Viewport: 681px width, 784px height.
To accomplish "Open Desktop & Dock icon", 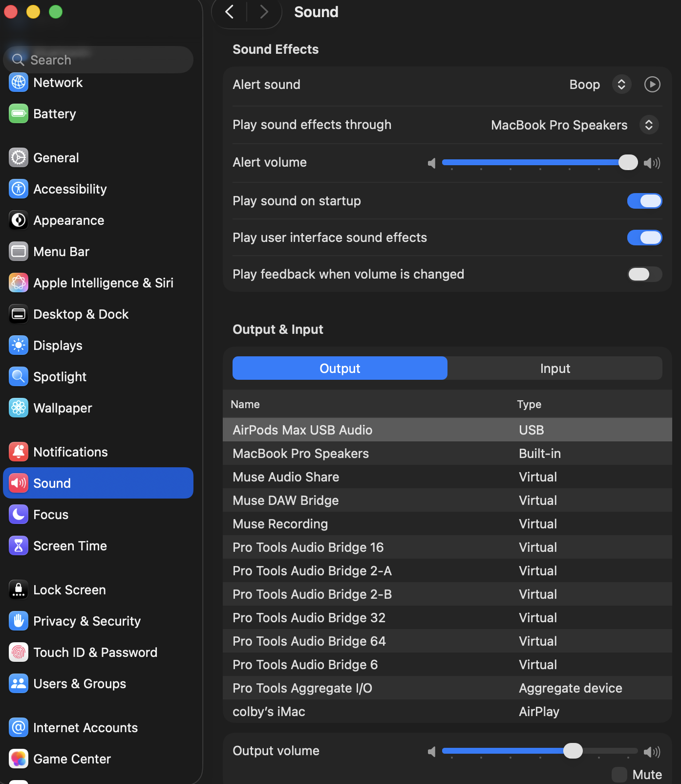I will [x=19, y=314].
